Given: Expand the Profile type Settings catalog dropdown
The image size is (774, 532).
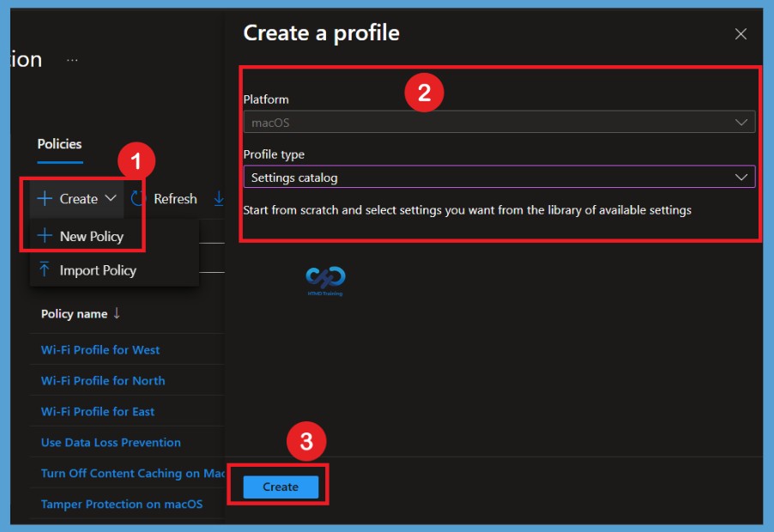Looking at the screenshot, I should [499, 177].
